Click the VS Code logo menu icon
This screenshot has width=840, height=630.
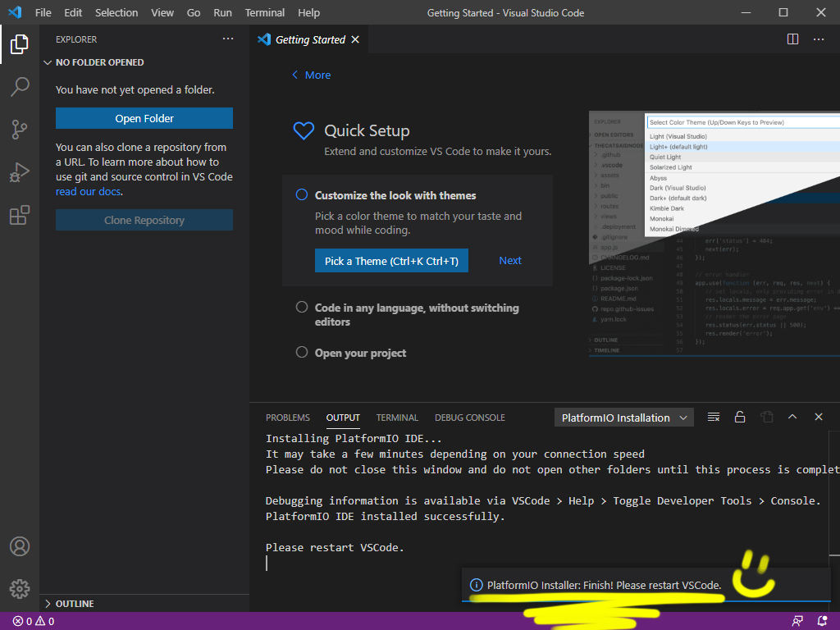15,12
